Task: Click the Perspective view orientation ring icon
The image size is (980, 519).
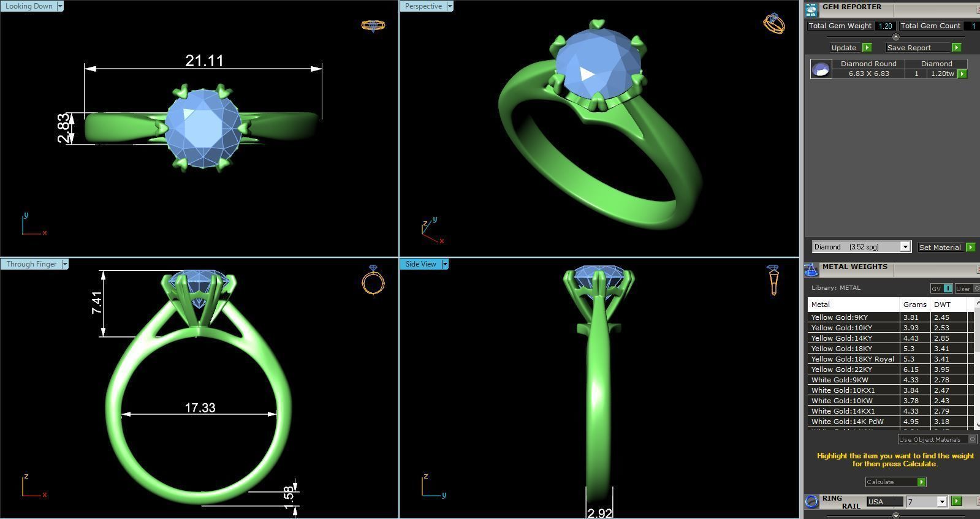Action: pyautogui.click(x=774, y=23)
